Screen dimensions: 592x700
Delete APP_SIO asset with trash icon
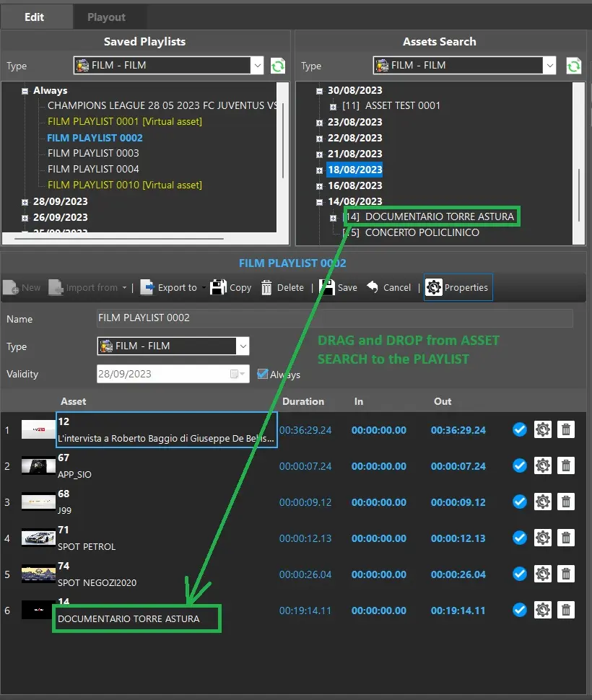pyautogui.click(x=567, y=466)
